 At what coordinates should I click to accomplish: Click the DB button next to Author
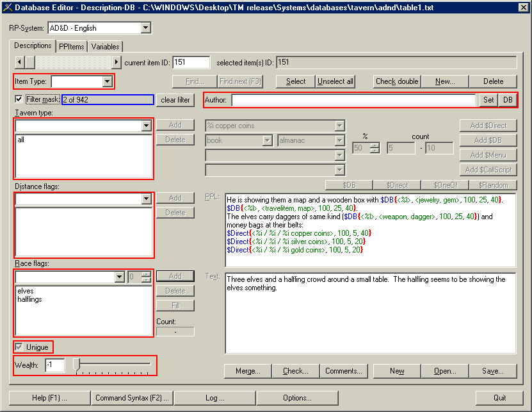point(508,100)
